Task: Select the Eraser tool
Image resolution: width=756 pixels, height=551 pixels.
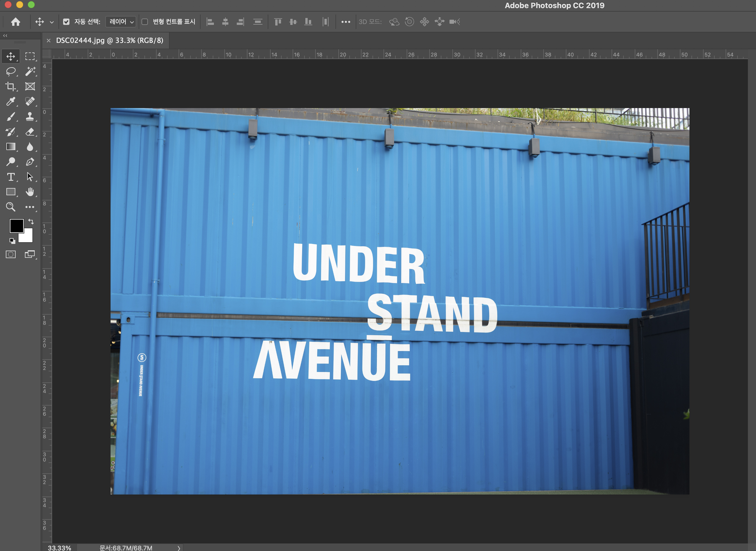Action: [30, 132]
